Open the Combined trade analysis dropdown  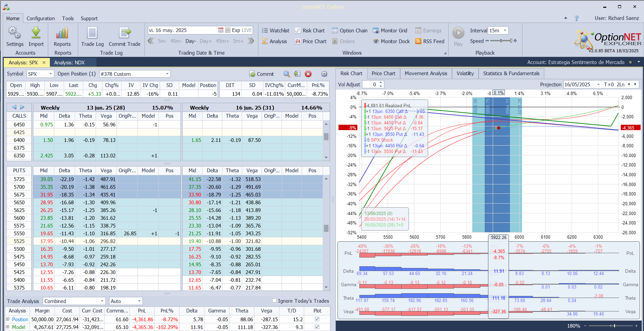(102, 301)
